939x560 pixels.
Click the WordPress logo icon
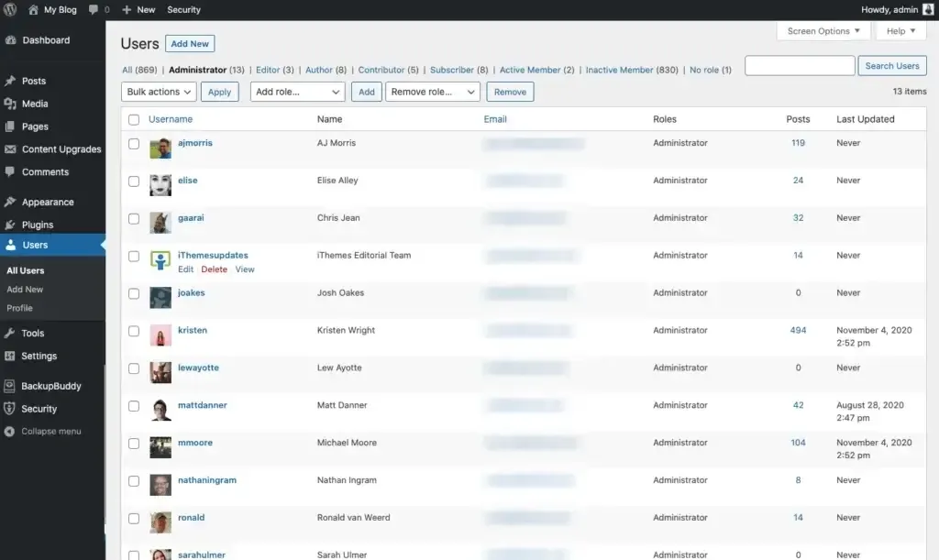[11, 9]
